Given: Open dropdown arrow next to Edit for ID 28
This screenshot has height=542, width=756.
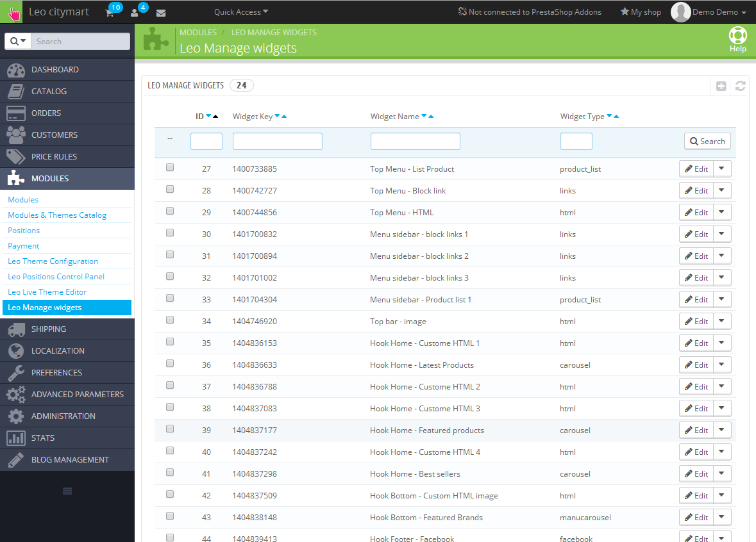Looking at the screenshot, I should (722, 190).
